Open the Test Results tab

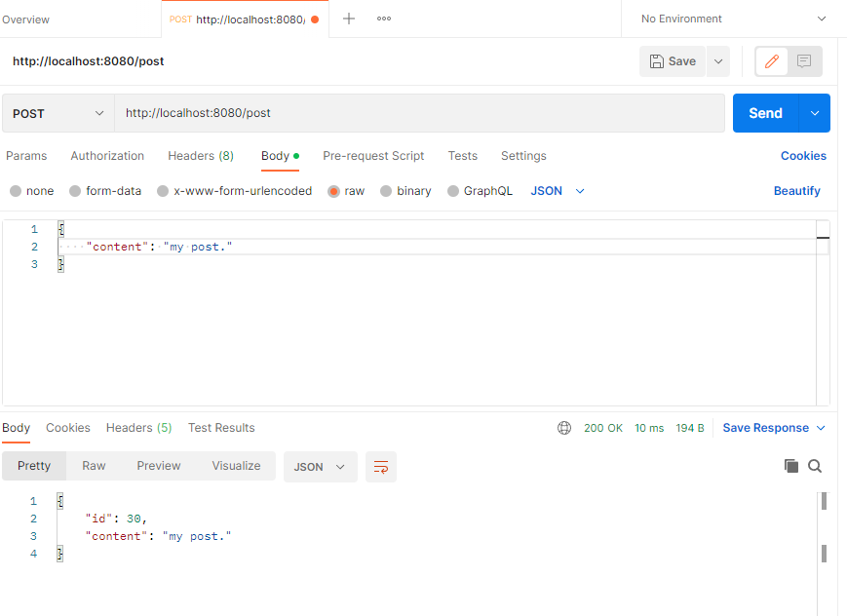point(221,428)
